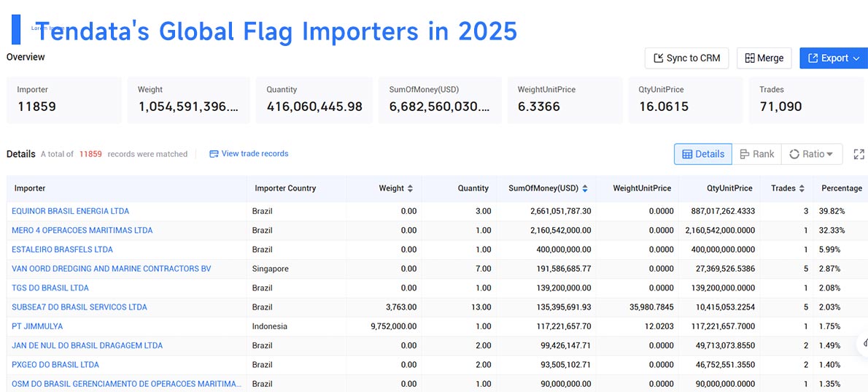Toggle fullscreen expand icon
The height and width of the screenshot is (392, 868).
point(859,154)
